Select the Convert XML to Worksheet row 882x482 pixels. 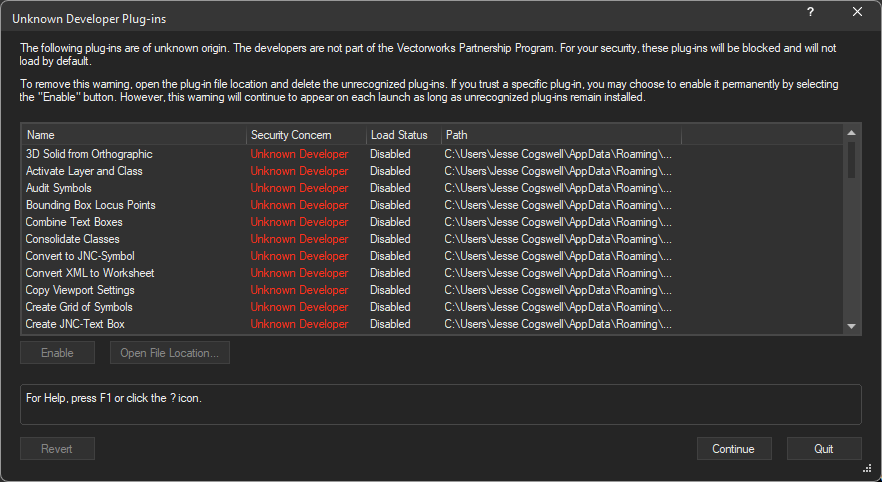tap(89, 273)
